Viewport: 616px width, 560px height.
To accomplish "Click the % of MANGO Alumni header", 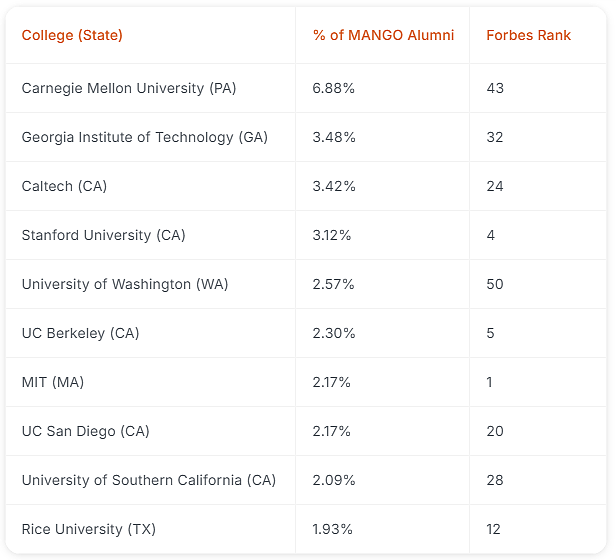I will (383, 35).
